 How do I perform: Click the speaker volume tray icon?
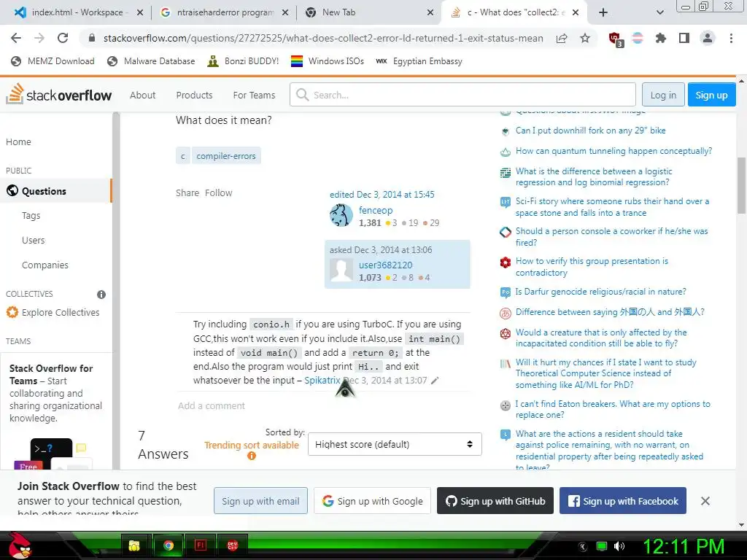coord(619,546)
